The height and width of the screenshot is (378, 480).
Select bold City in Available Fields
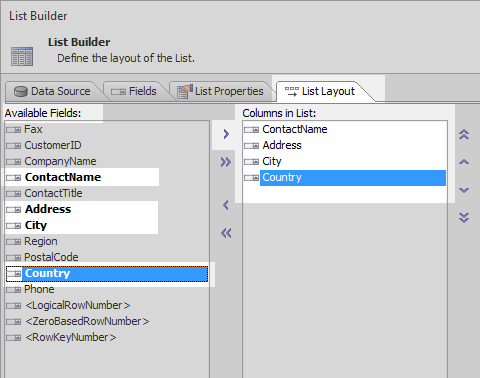(x=36, y=225)
